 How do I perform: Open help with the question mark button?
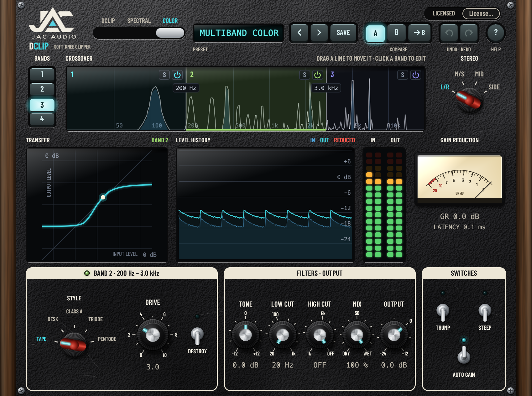tap(496, 32)
